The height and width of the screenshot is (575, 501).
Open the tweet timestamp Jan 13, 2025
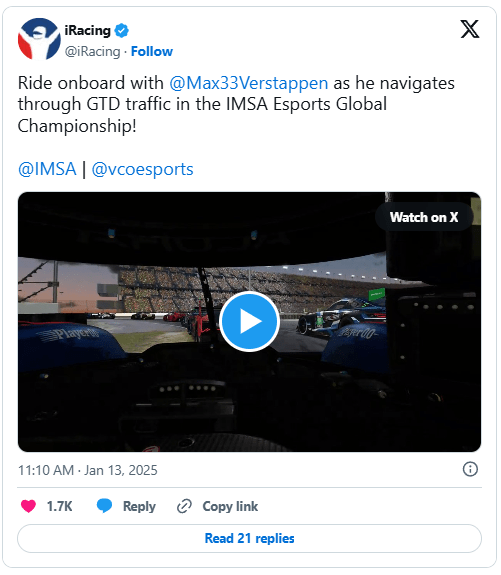(x=88, y=470)
